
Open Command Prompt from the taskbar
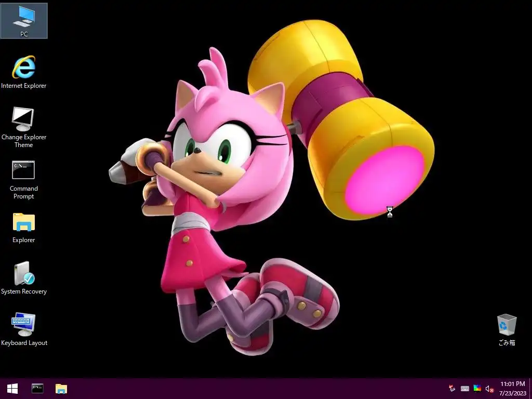(37, 389)
